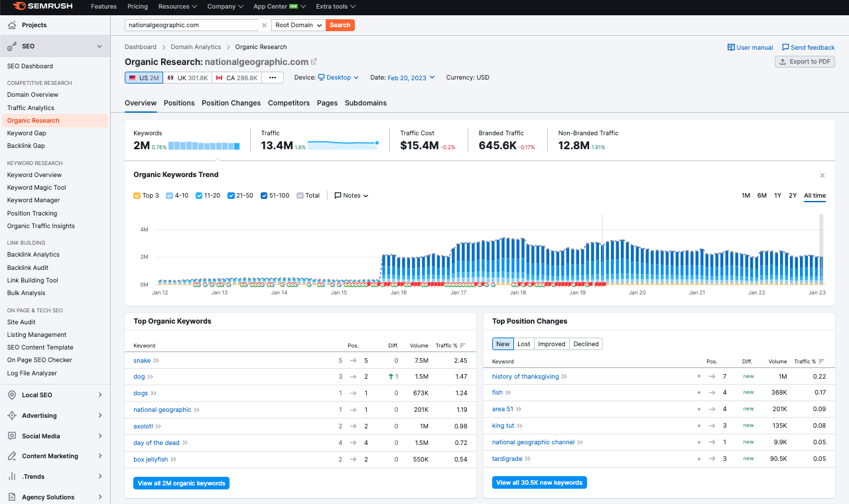The width and height of the screenshot is (849, 504).
Task: Click sort icon beside Traffic % in Top Position Changes
Action: coord(821,361)
